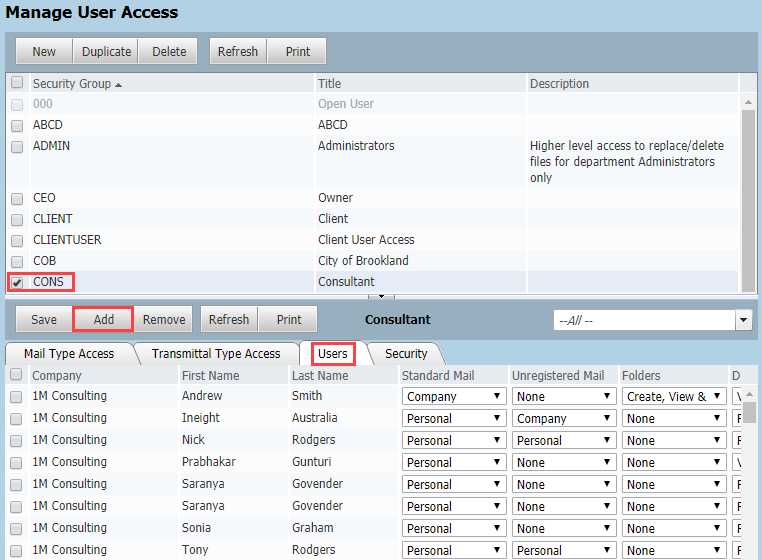Print the security group list
Viewport: 762px width, 560px height.
[x=297, y=52]
